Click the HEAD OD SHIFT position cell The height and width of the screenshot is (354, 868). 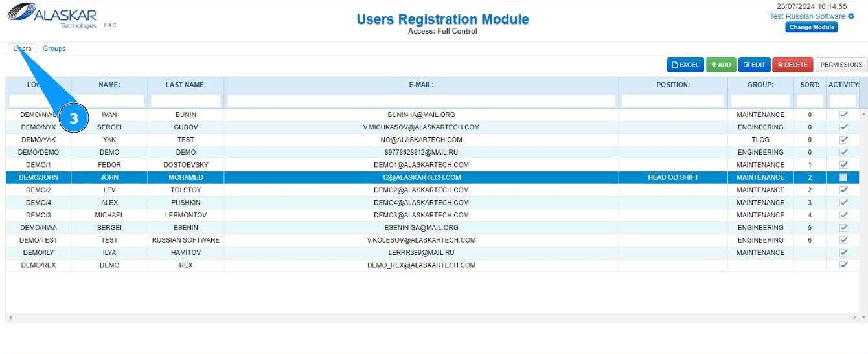click(x=673, y=177)
